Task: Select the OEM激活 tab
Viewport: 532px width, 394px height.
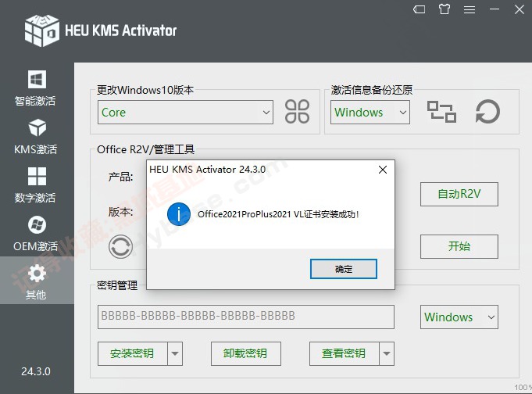Action: pos(37,234)
